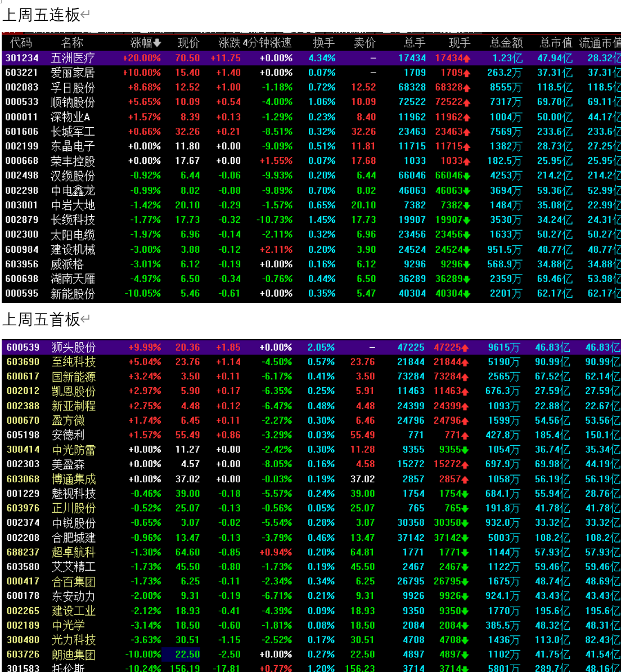The height and width of the screenshot is (672, 621).
Task: Click turnover 2.05% of 狮头股份
Action: point(321,347)
